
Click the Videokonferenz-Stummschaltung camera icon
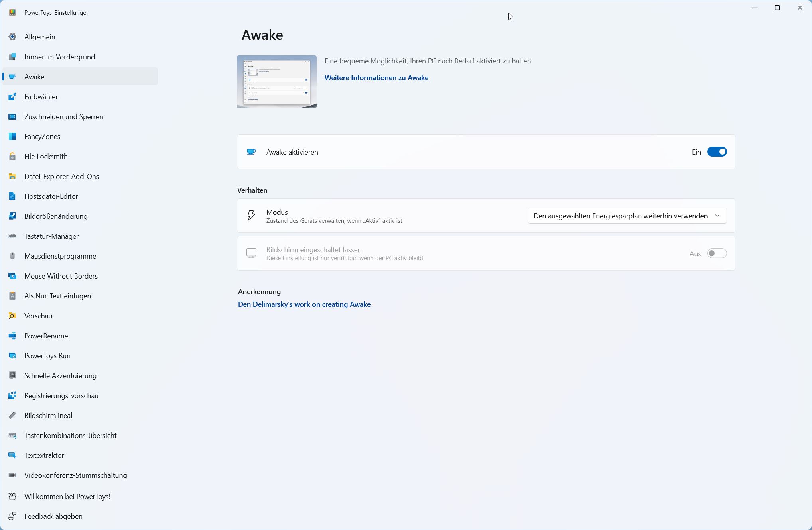12,475
